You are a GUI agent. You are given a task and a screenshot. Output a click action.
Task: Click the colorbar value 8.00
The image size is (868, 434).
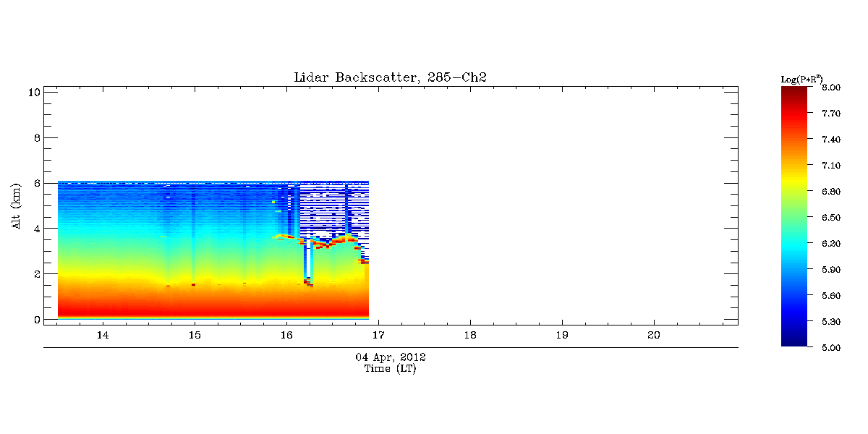coord(831,88)
